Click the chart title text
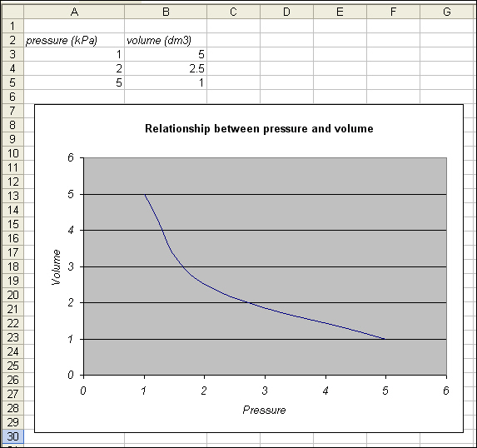The image size is (477, 448). click(x=259, y=128)
